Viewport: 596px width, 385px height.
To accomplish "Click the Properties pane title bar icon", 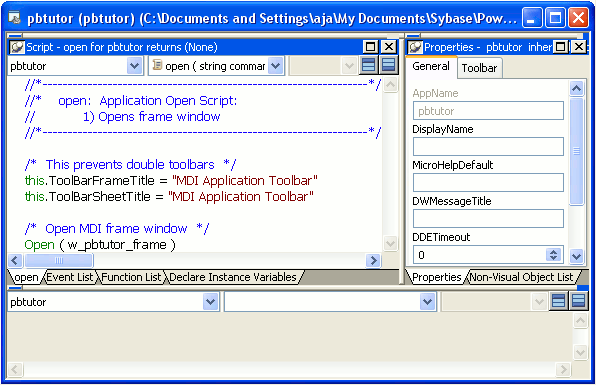I will 415,47.
